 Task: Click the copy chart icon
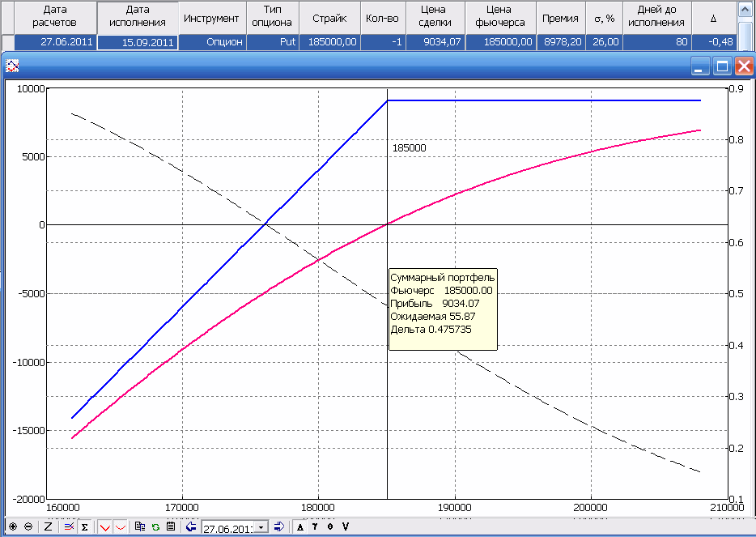pyautogui.click(x=140, y=527)
